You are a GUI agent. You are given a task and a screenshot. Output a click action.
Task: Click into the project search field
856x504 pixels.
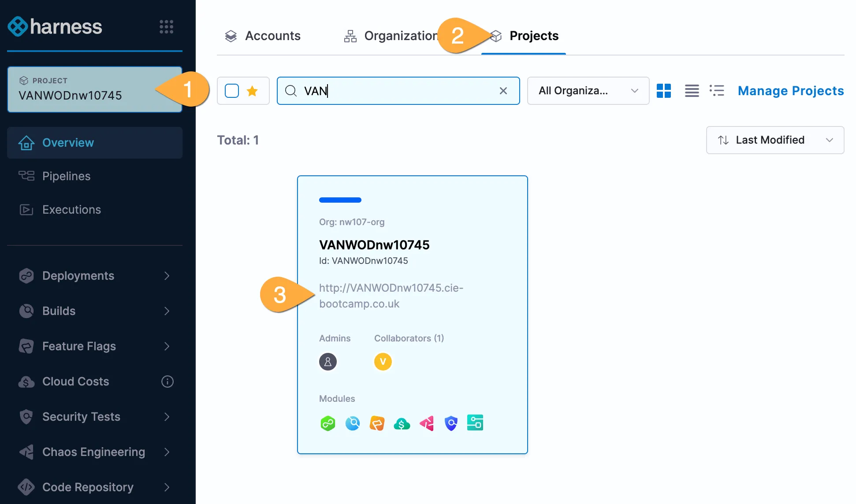(397, 91)
